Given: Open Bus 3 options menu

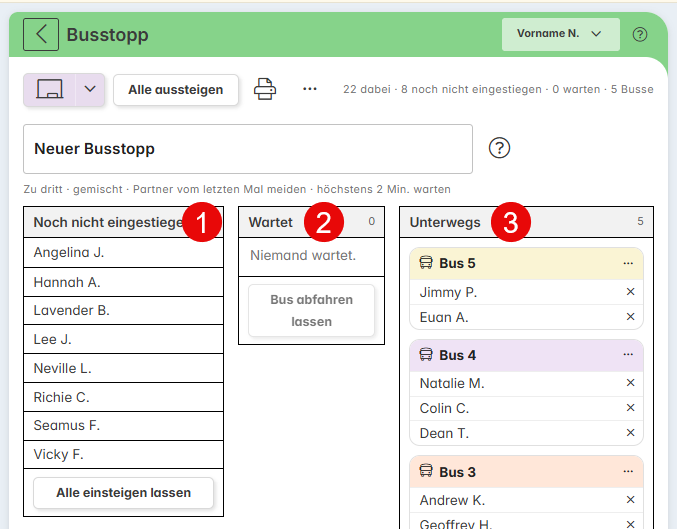Looking at the screenshot, I should [628, 472].
